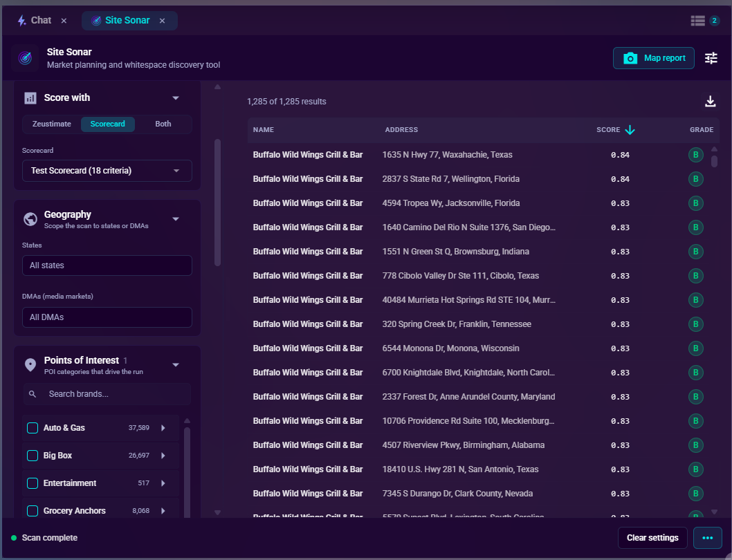This screenshot has height=560, width=732.
Task: Collapse the Geography section
Action: coord(176,219)
